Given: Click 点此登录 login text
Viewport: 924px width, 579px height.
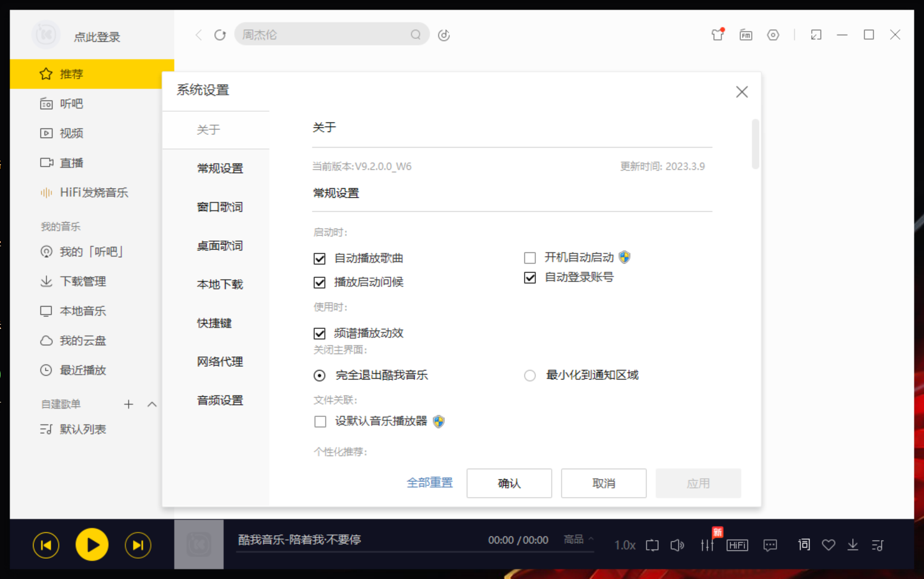Looking at the screenshot, I should click(x=97, y=37).
